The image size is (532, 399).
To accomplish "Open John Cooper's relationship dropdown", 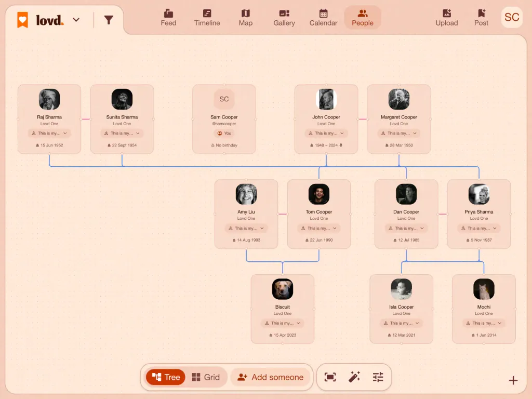I will pos(326,134).
